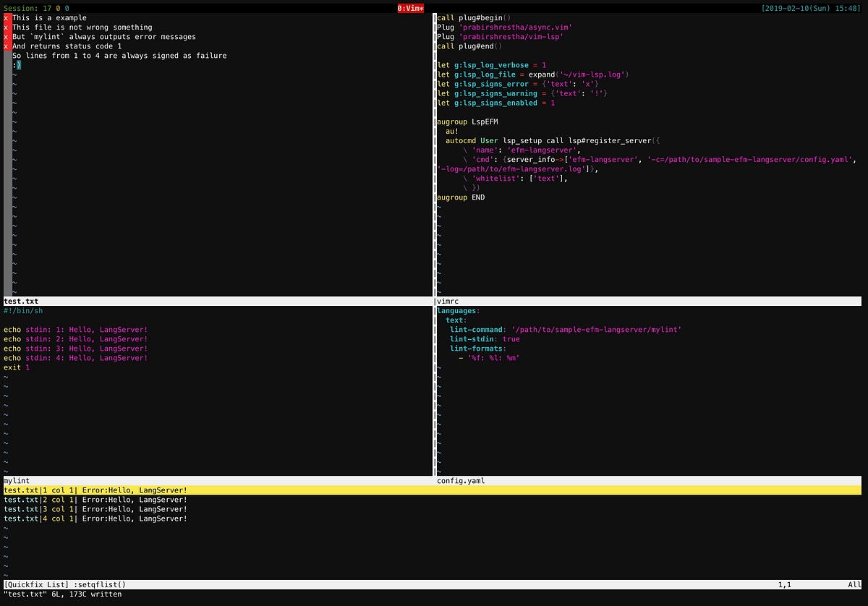Screen dimensions: 868x606
Task: Click the 1,1 cursor position indicator
Action: pos(785,584)
